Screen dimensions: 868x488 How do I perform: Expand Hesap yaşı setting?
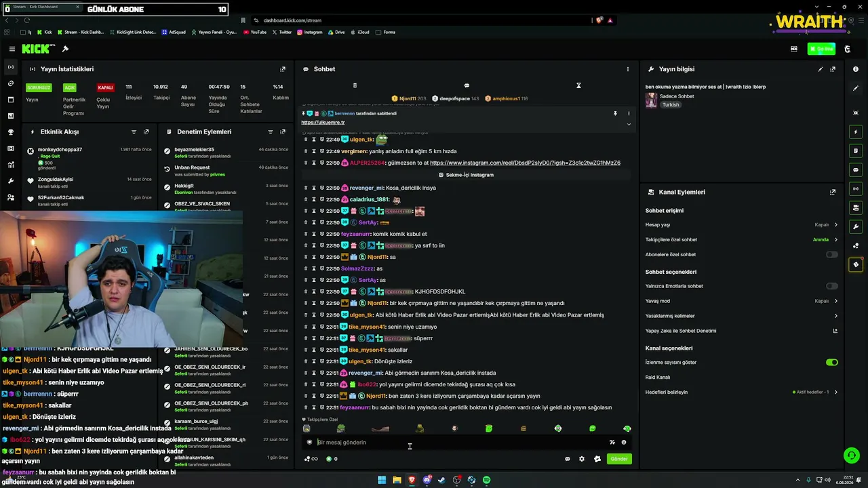pos(741,224)
